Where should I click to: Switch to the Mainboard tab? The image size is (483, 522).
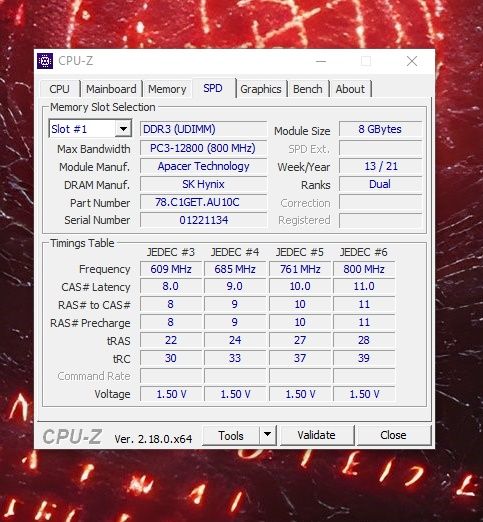(x=111, y=89)
